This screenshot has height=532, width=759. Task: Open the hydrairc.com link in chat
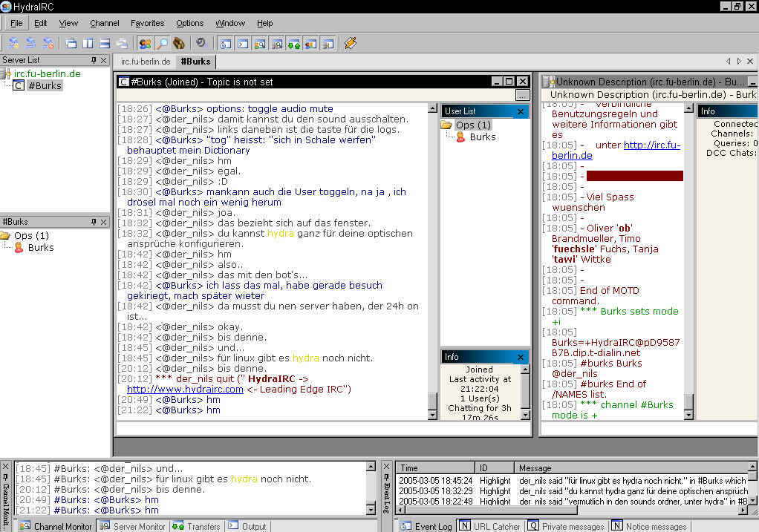pyautogui.click(x=185, y=390)
